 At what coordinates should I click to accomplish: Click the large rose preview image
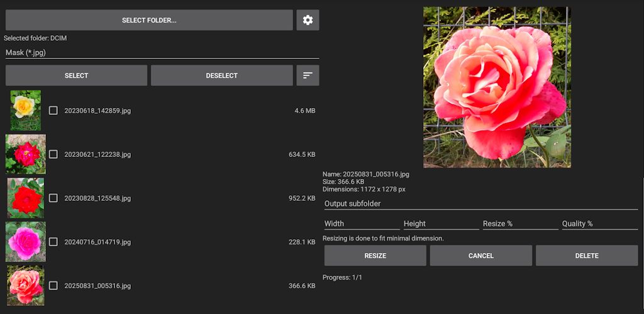(x=497, y=87)
